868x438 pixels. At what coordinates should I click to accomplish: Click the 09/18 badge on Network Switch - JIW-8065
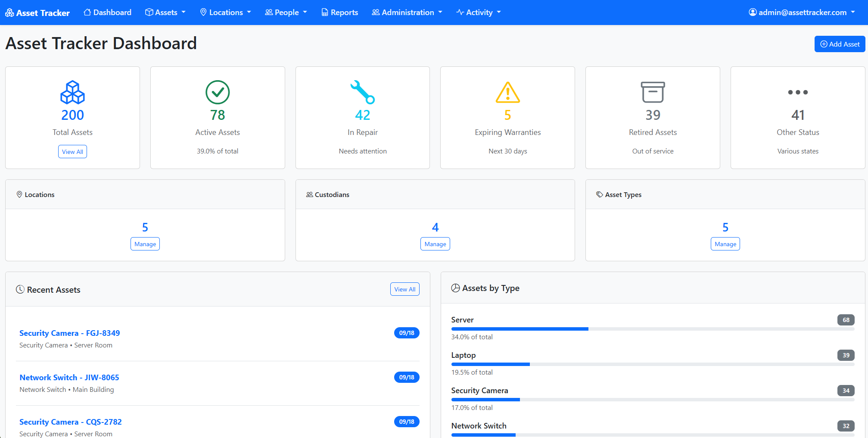coord(407,377)
